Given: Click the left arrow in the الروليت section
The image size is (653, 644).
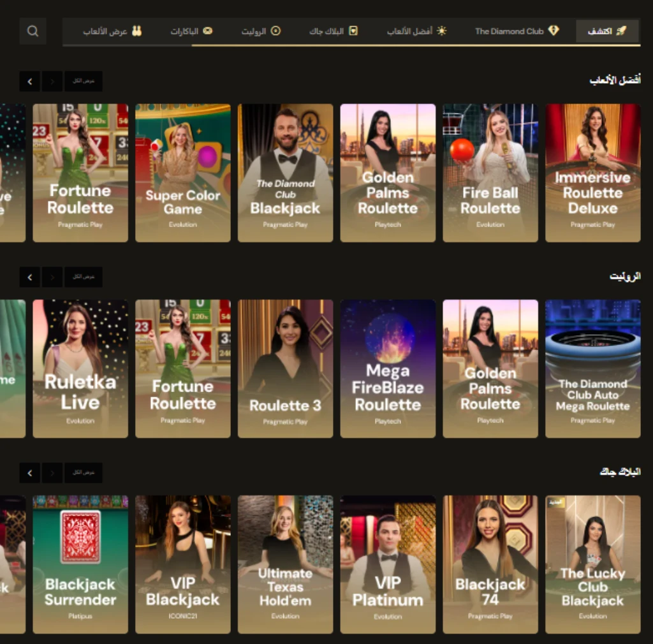Looking at the screenshot, I should pyautogui.click(x=29, y=277).
